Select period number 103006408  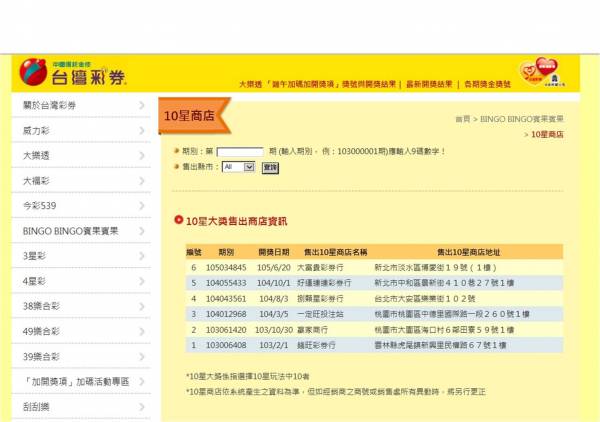[226, 345]
